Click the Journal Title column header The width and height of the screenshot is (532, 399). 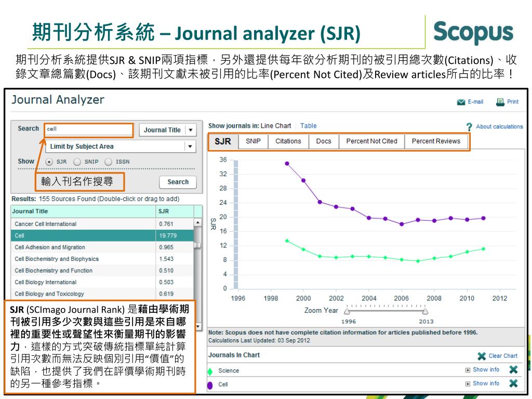tap(84, 211)
